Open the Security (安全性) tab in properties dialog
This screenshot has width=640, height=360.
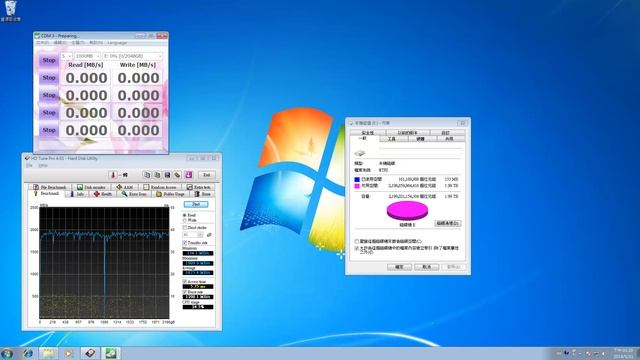(368, 133)
